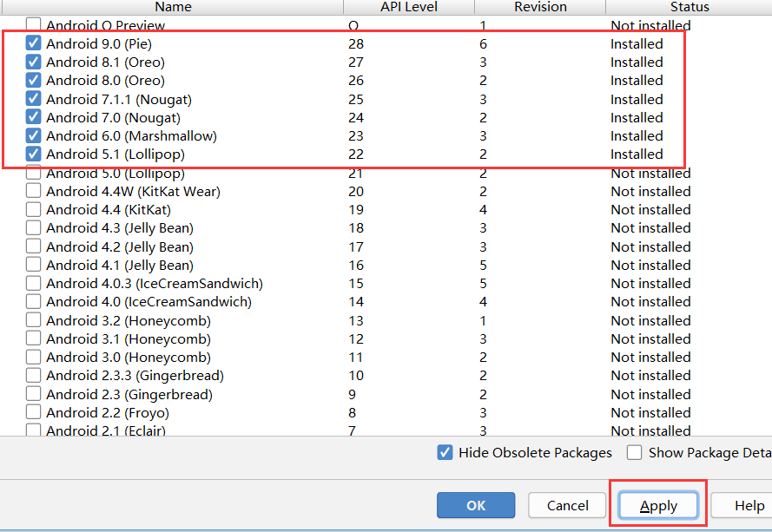The width and height of the screenshot is (772, 532).
Task: Check Android 4.1 (Jelly Bean) checkbox
Action: pos(33,265)
